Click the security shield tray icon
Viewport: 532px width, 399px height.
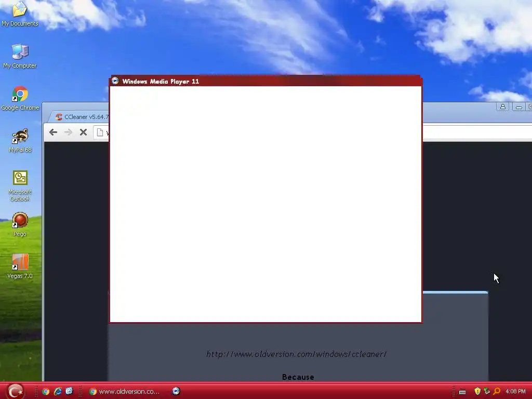[477, 391]
